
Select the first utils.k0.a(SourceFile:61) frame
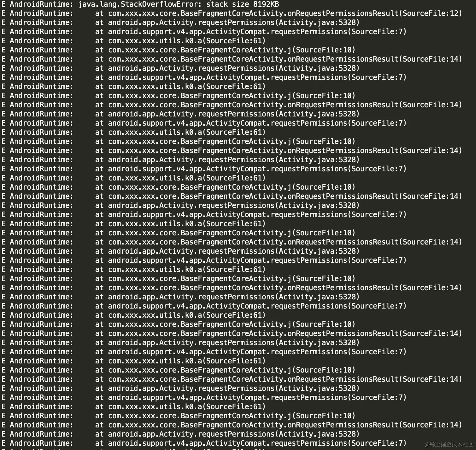coord(180,41)
